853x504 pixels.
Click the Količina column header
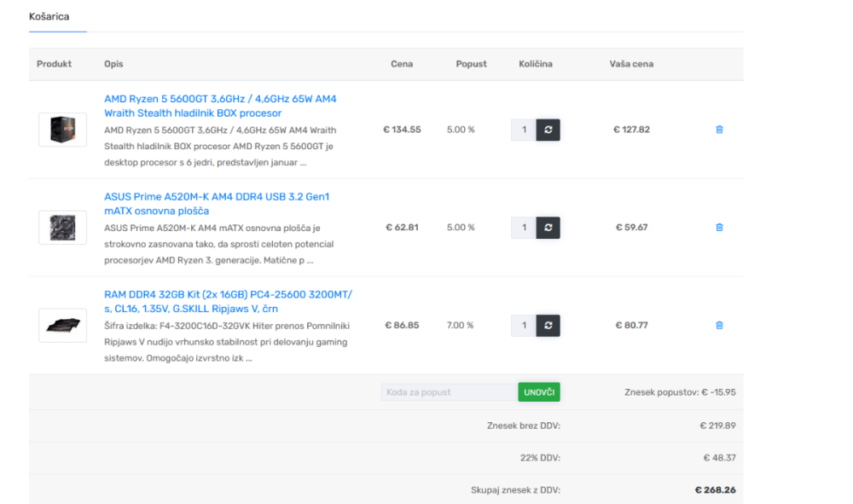click(x=536, y=64)
